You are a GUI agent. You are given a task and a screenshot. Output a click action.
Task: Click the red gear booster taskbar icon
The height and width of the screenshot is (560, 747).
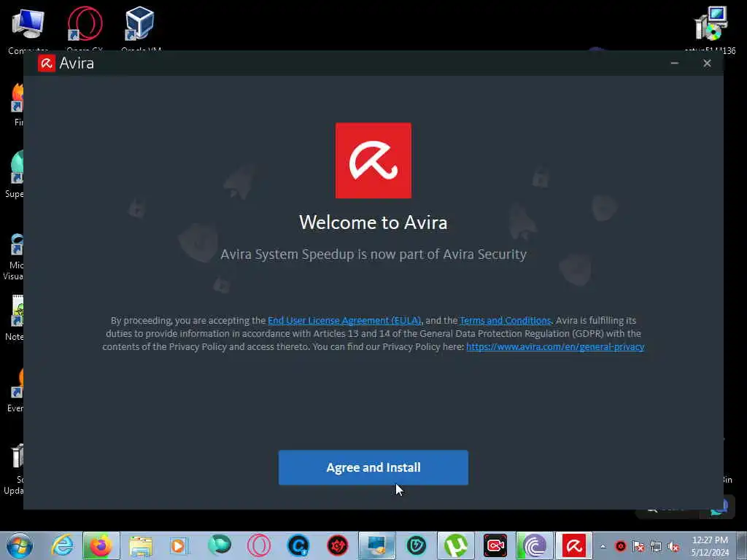click(x=337, y=545)
